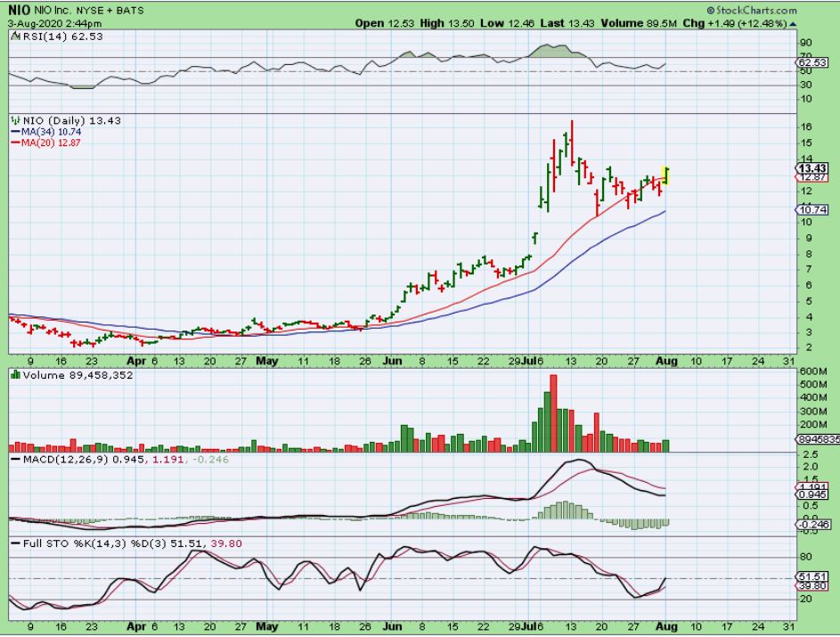The image size is (840, 637).
Task: Click the 'High 13.50' quote value
Action: tap(447, 23)
